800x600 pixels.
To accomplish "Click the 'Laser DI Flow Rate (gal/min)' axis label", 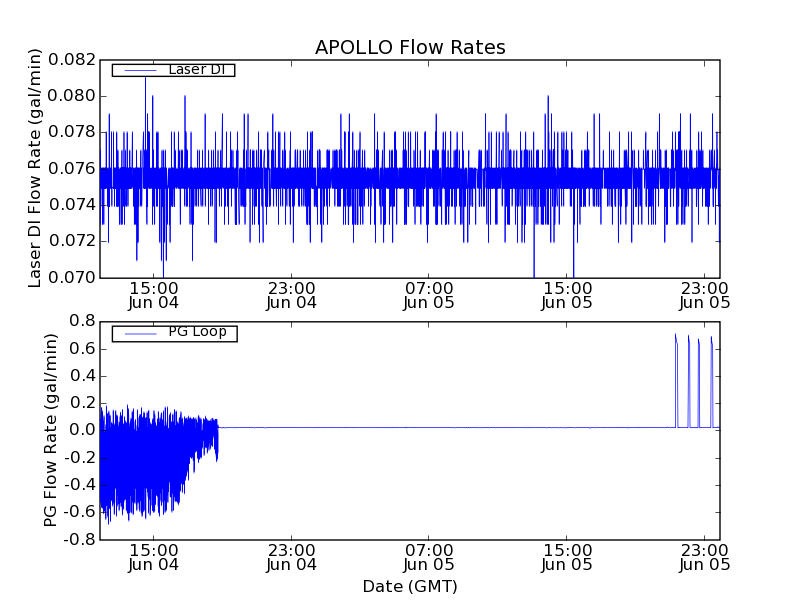I will 34,168.
